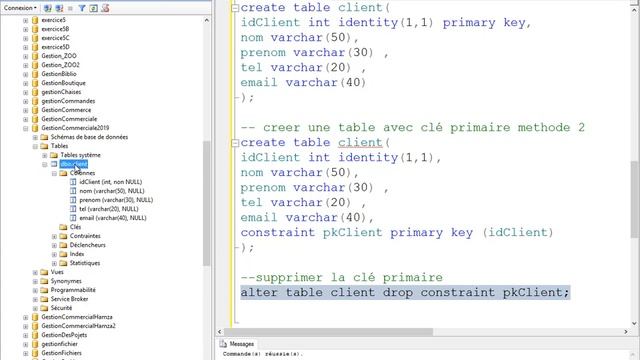Expand the gestionCommandes database node
Viewport: 640px width, 360px height.
tap(26, 101)
